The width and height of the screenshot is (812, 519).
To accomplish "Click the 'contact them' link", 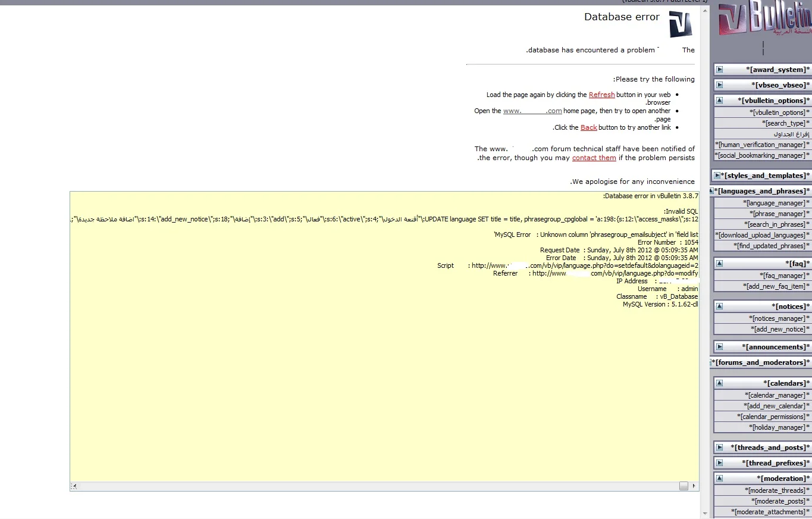I will 594,158.
